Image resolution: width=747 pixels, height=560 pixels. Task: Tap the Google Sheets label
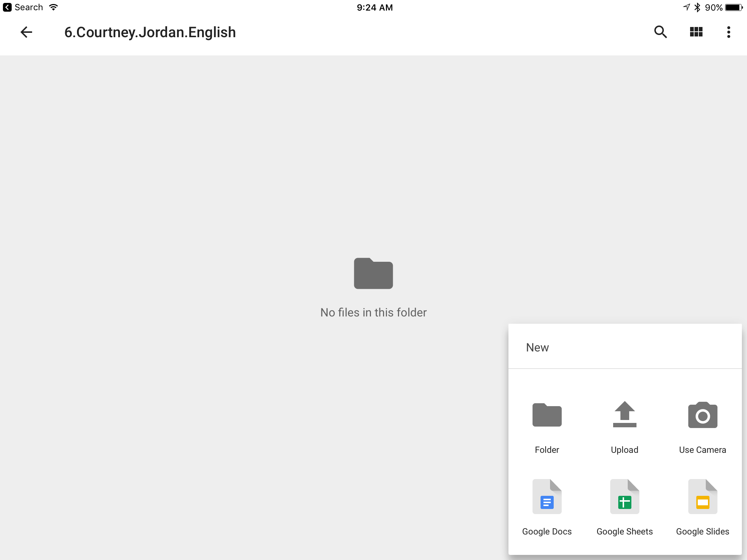[x=624, y=532]
